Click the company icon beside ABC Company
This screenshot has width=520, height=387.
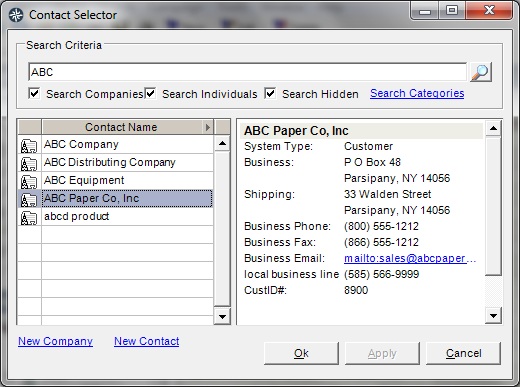(29, 145)
